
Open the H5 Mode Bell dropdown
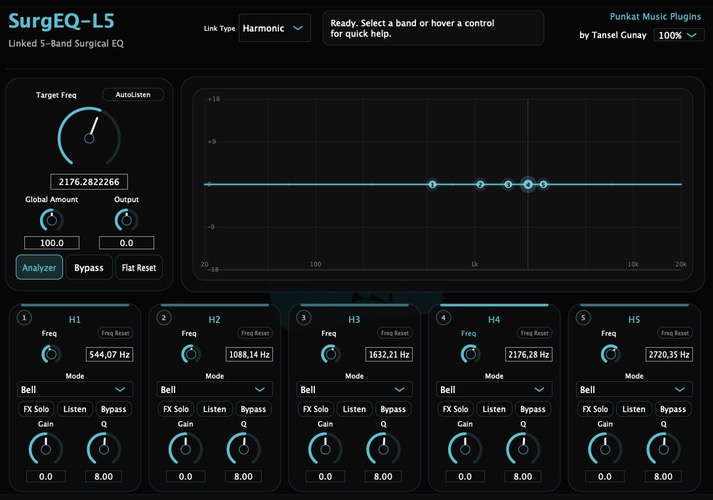tap(634, 390)
